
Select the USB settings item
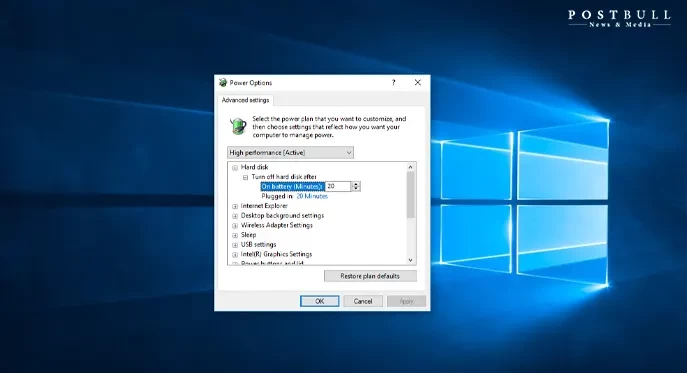(x=259, y=244)
